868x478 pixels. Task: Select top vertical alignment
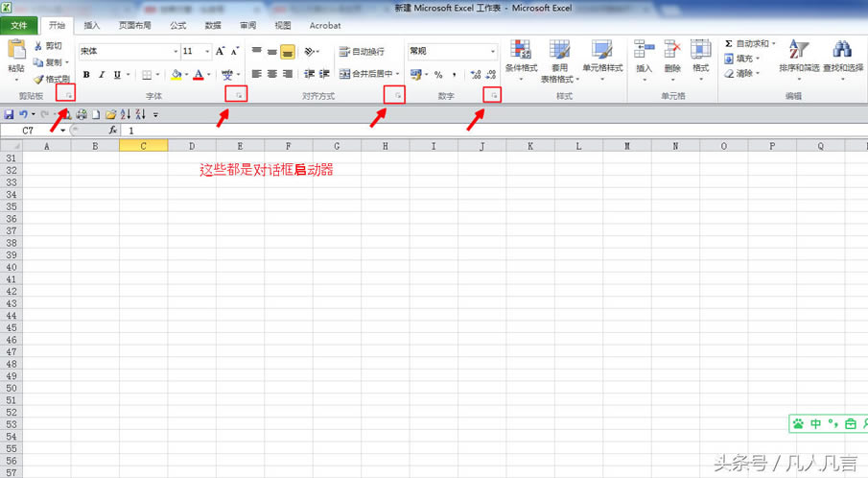point(256,52)
